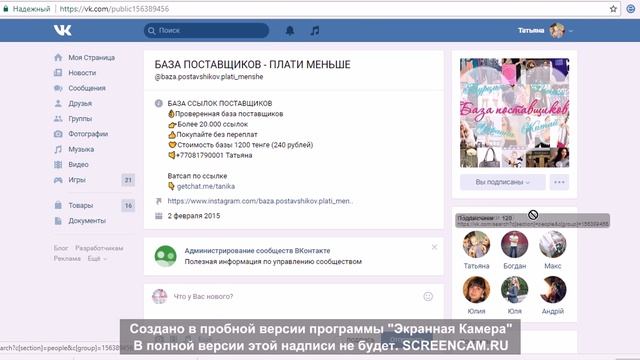Image resolution: width=640 pixels, height=360 pixels.
Task: Close the Администрирование сообществ banner
Action: (434, 247)
